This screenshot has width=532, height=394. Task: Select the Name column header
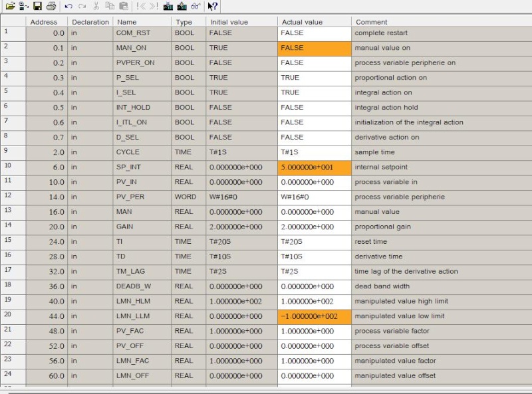[x=142, y=22]
